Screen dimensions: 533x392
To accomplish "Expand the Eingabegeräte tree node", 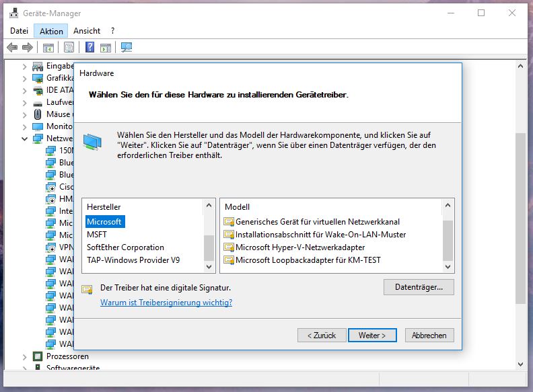I will pyautogui.click(x=24, y=67).
